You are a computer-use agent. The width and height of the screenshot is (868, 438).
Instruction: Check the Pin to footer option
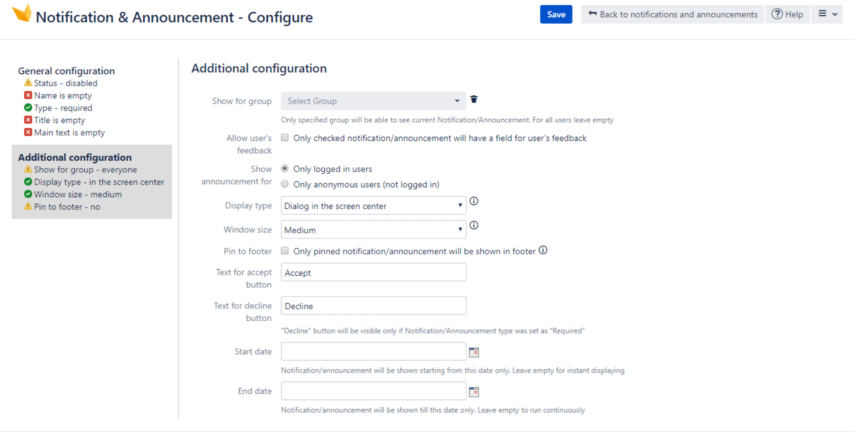point(284,251)
